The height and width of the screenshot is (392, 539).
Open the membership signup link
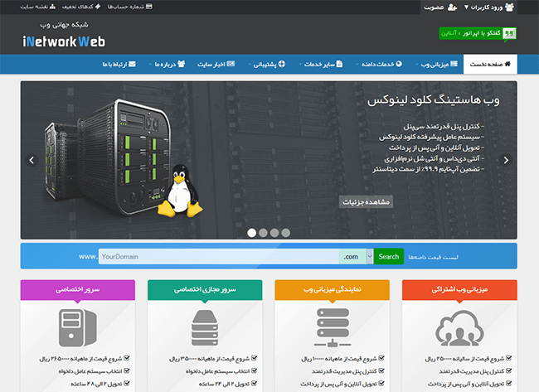click(x=440, y=7)
